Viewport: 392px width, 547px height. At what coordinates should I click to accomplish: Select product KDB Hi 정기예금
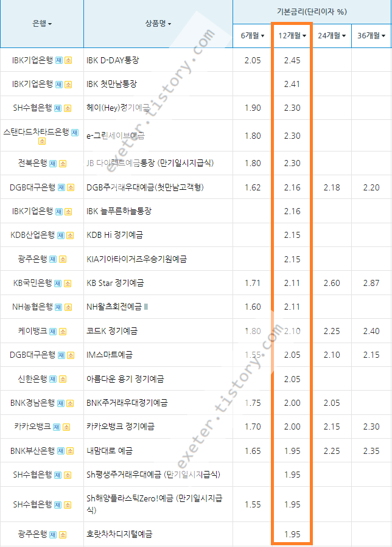coord(115,235)
